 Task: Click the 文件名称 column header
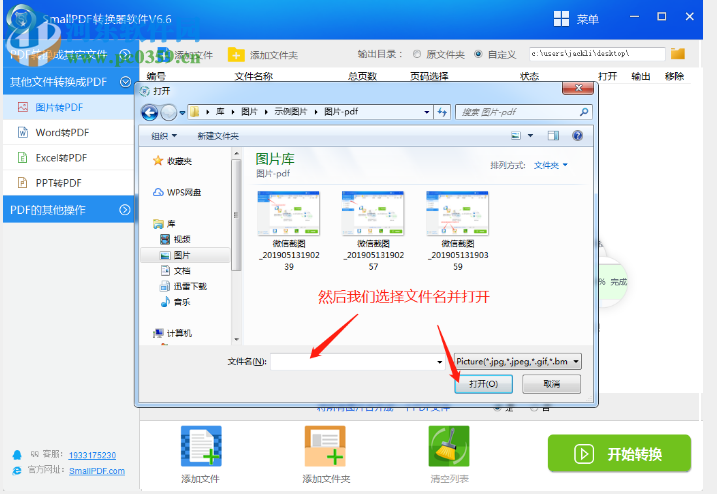click(254, 76)
